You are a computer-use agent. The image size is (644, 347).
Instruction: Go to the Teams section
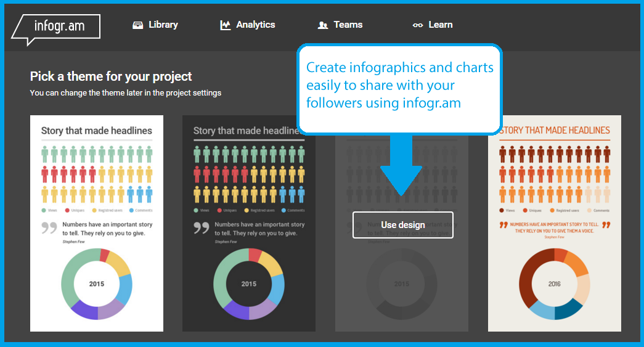click(348, 25)
